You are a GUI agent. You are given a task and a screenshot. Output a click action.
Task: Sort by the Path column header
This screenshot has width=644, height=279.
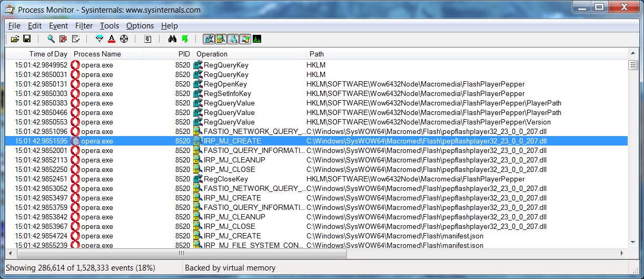[467, 54]
